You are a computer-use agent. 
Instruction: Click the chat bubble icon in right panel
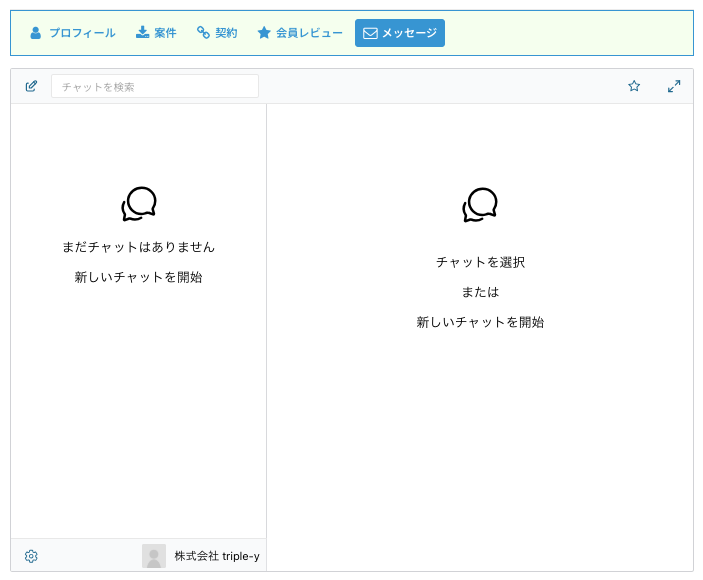480,205
